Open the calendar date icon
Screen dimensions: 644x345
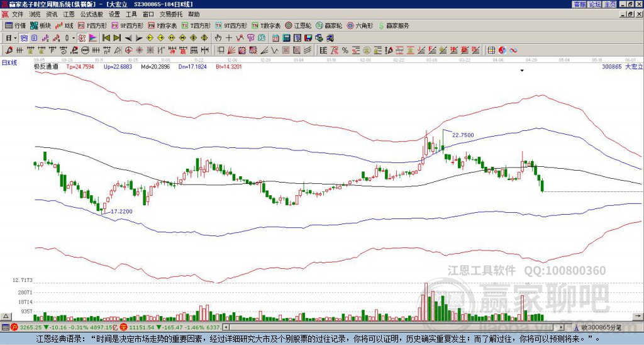click(275, 38)
